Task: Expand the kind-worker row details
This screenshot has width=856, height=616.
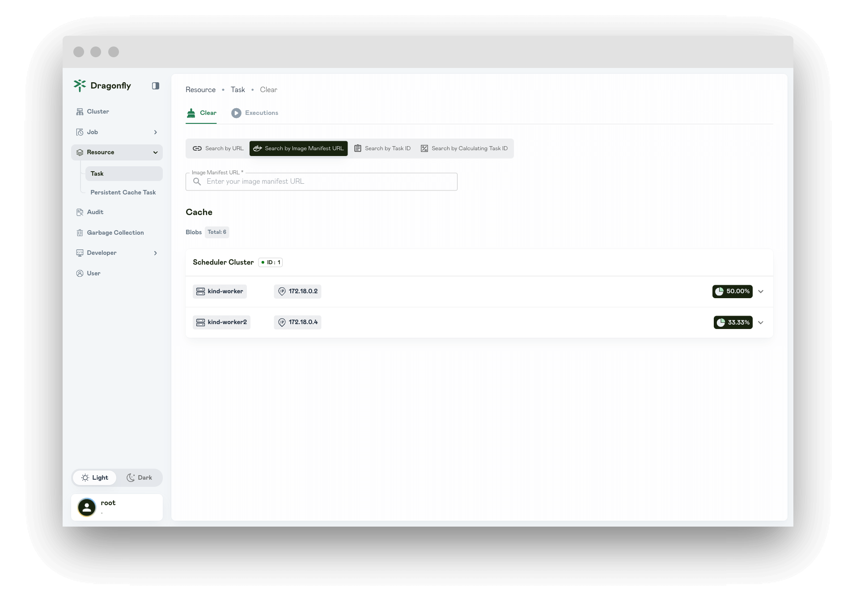Action: (x=761, y=291)
